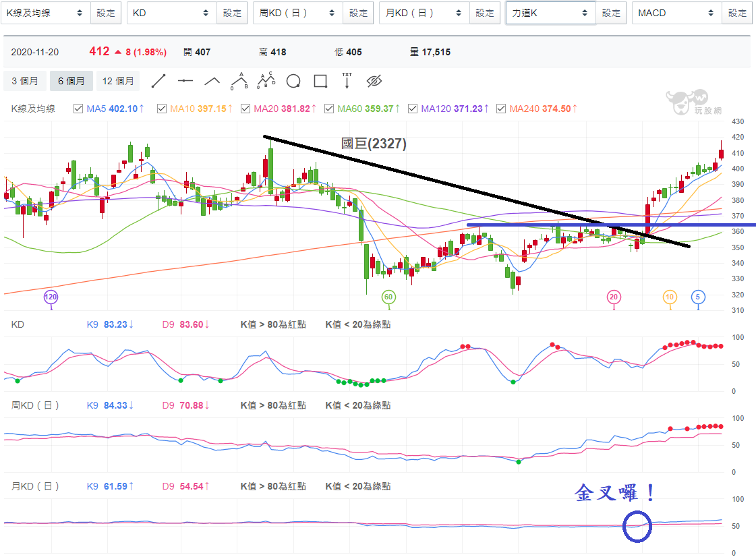
Task: Open the 周KD(日) indicator dropdown
Action: coord(298,13)
